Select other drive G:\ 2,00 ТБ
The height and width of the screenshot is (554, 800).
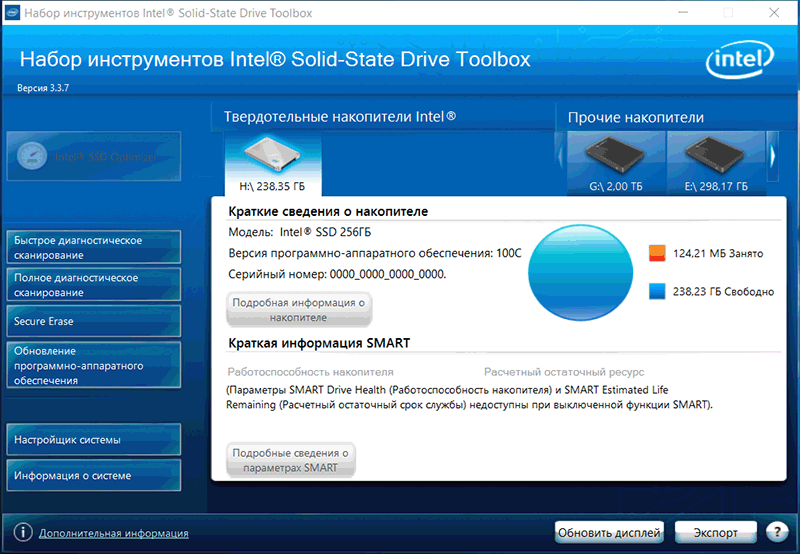[616, 163]
